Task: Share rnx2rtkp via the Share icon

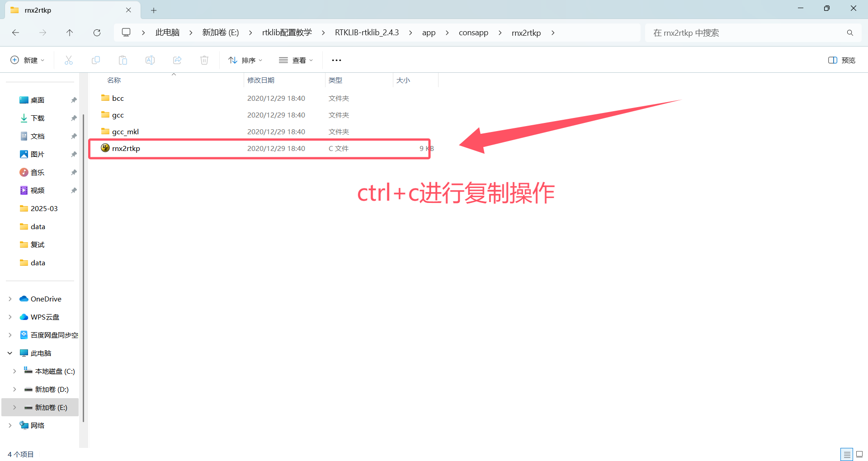Action: [177, 60]
